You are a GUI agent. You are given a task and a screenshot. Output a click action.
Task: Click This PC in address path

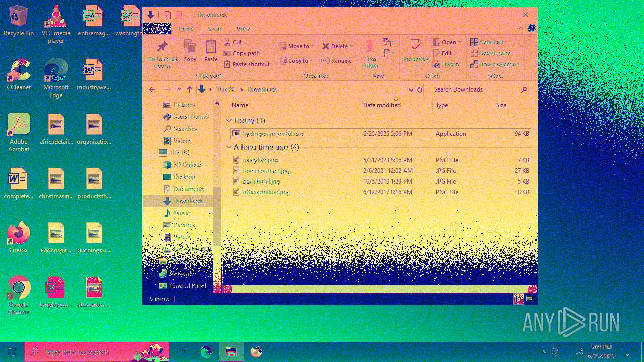tap(225, 89)
